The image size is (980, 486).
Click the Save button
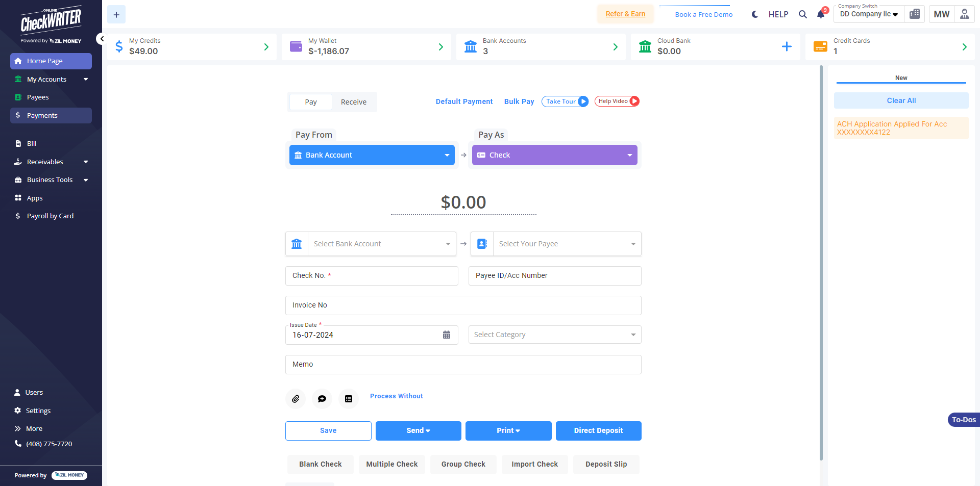pyautogui.click(x=328, y=431)
